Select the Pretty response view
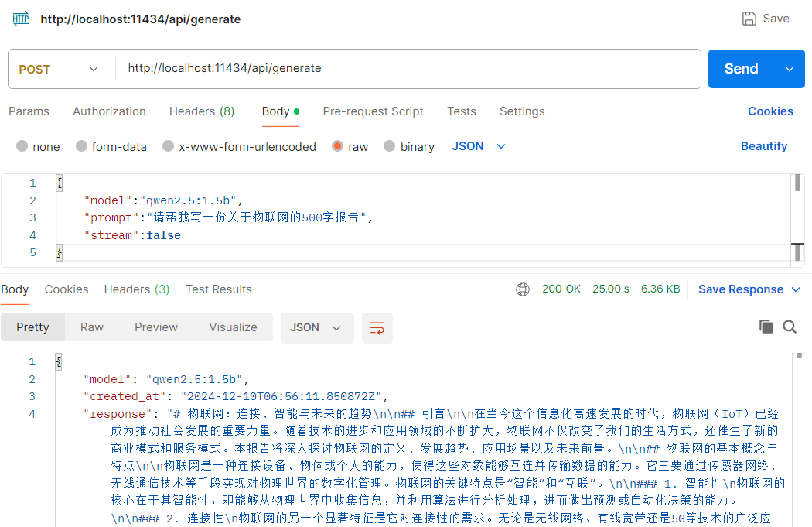Viewport: 812px width, 527px height. pos(32,327)
